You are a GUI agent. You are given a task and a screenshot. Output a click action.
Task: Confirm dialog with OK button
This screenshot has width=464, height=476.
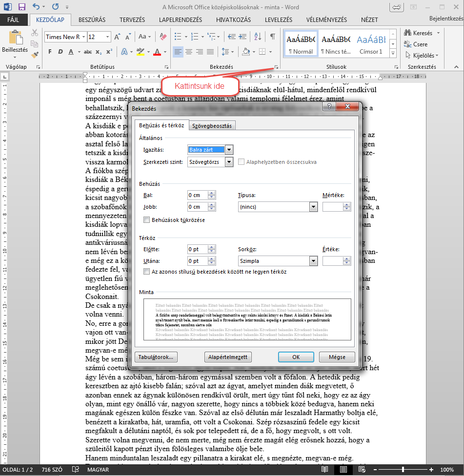[296, 357]
